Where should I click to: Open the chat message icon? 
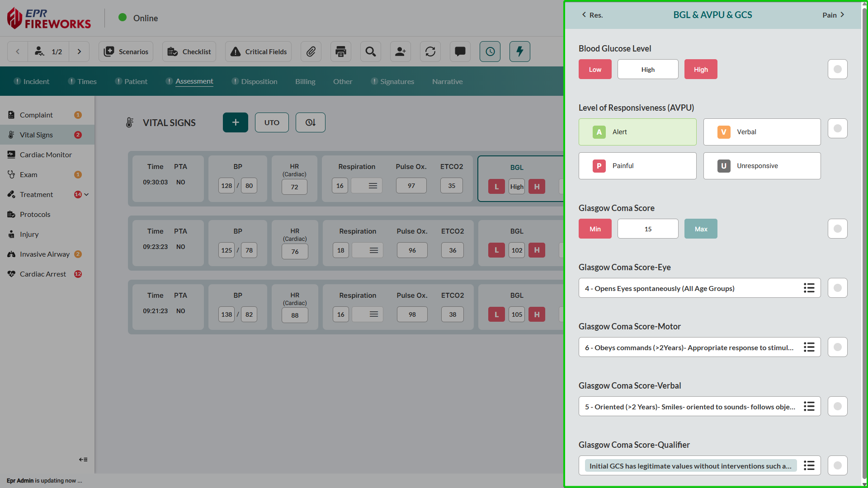(460, 52)
